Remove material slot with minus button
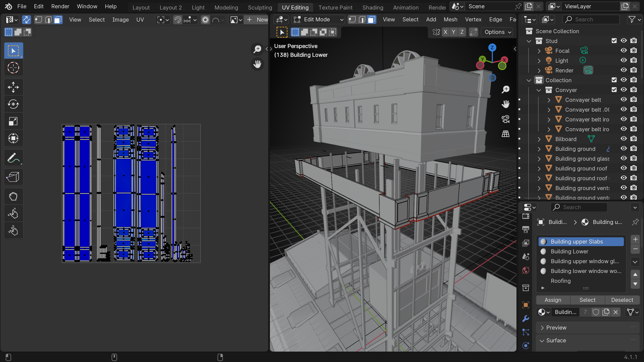The height and width of the screenshot is (362, 644). tap(635, 249)
